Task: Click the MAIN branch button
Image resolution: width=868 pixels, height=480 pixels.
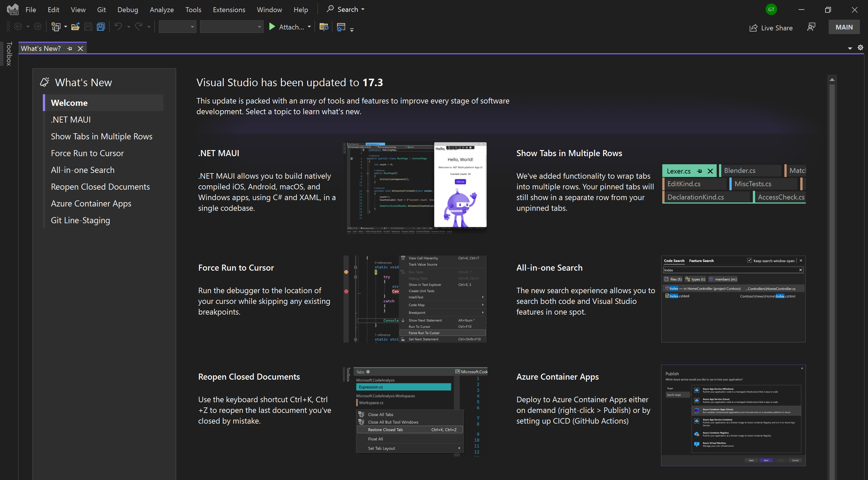Action: coord(843,27)
